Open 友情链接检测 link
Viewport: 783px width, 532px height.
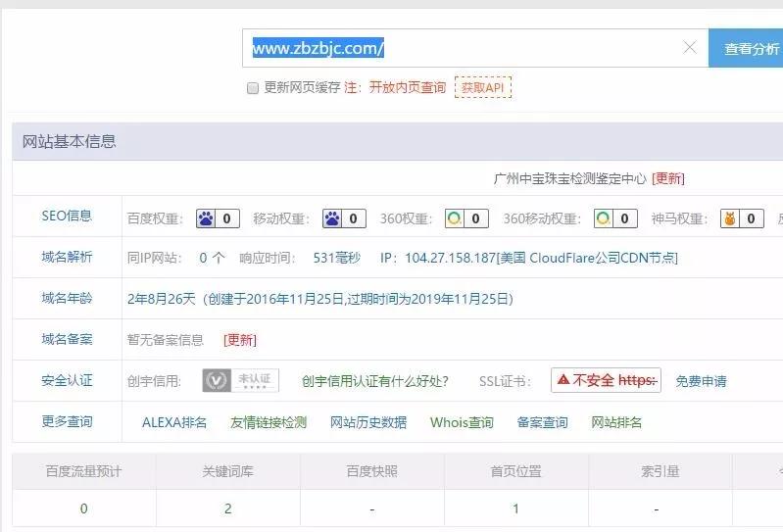click(269, 422)
